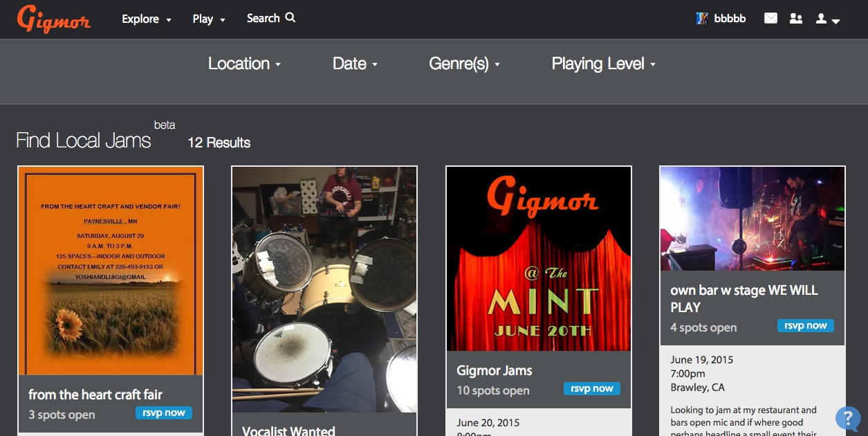Click the blue help question mark icon

point(848,418)
